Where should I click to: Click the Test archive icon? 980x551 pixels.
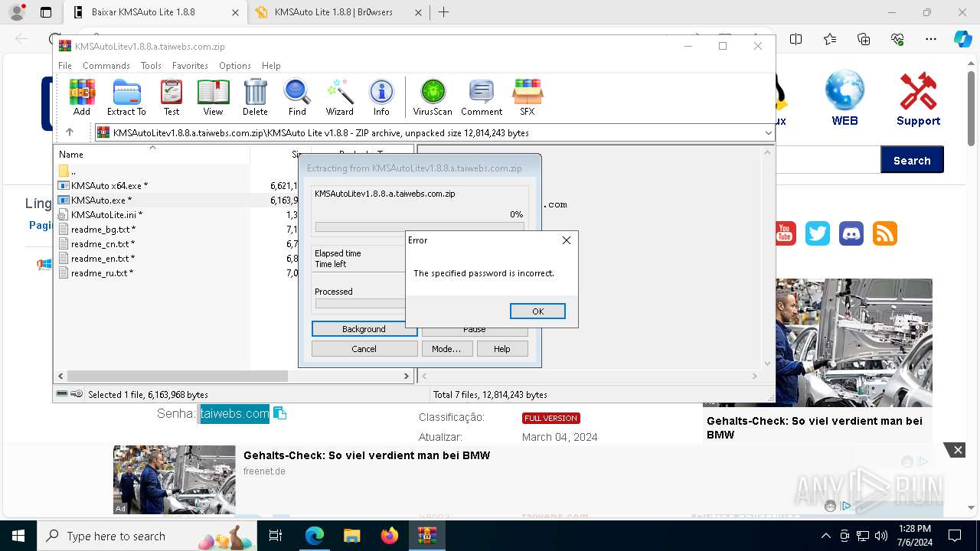[171, 97]
